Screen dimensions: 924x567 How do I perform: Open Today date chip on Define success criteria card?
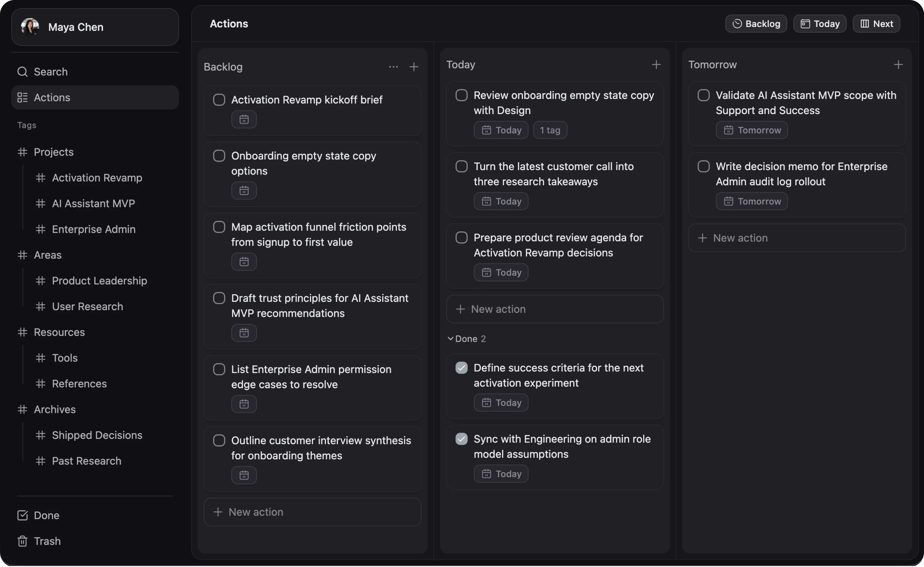(x=501, y=403)
